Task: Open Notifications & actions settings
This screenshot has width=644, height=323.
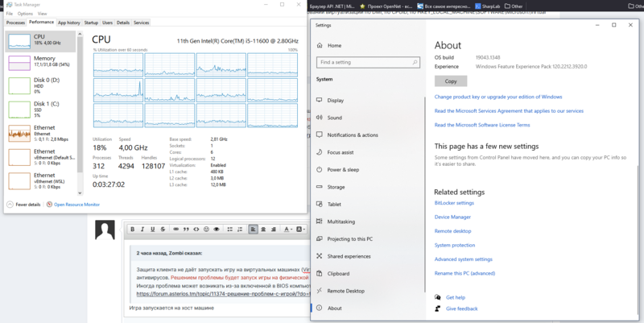Action: pos(353,135)
